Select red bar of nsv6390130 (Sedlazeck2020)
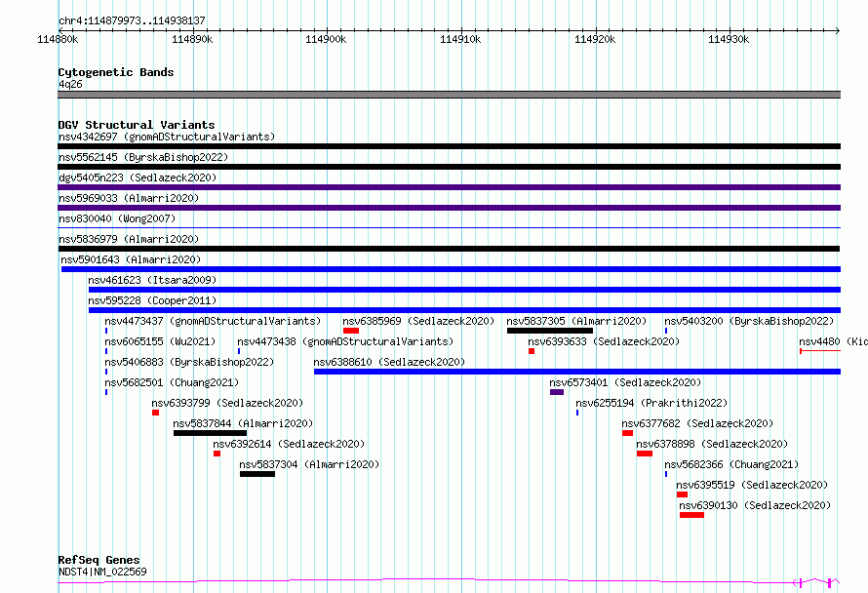This screenshot has height=593, width=868. [x=692, y=515]
